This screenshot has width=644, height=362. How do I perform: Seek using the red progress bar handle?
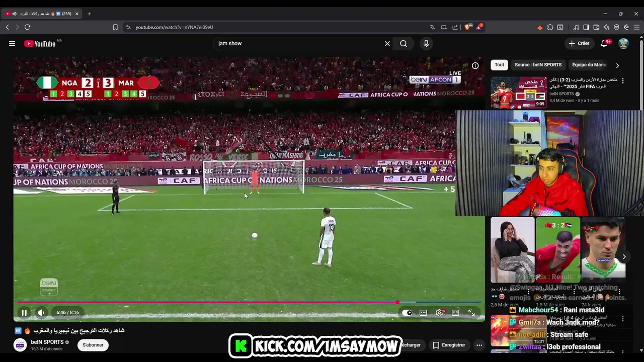tap(397, 302)
